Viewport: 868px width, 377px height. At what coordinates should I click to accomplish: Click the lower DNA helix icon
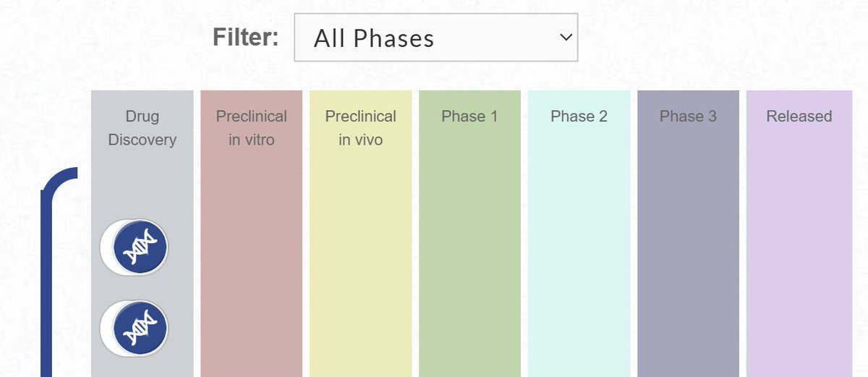pyautogui.click(x=141, y=329)
